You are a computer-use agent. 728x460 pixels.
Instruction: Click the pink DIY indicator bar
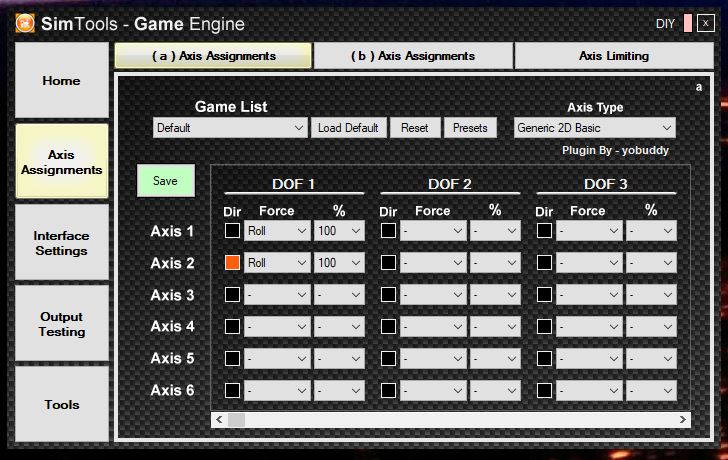688,23
